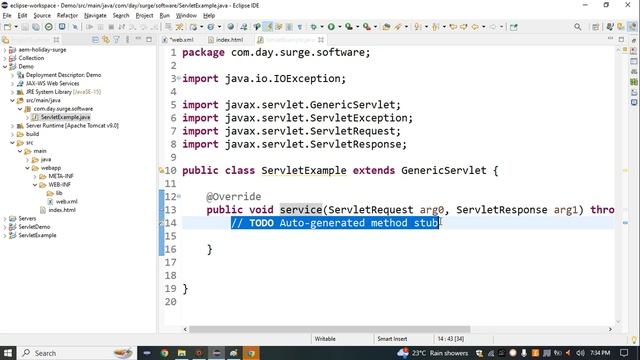Image resolution: width=640 pixels, height=360 pixels.
Task: Collapse the src/main/java folder
Action: point(13,100)
